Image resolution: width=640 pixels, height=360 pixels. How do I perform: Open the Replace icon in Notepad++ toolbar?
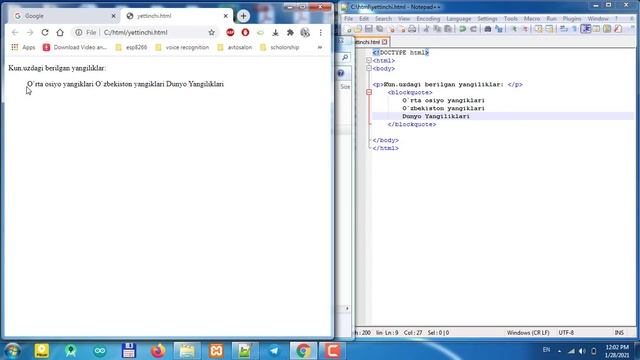499,29
